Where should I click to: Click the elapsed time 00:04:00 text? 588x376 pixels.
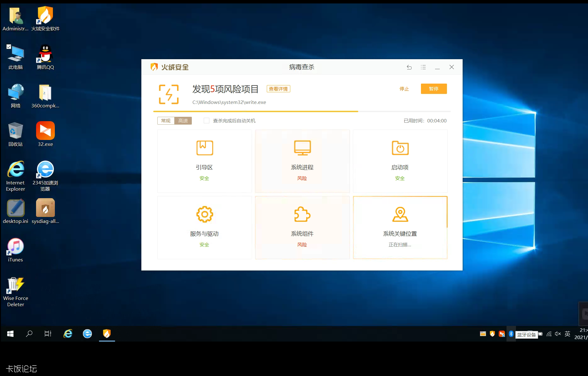(x=437, y=121)
